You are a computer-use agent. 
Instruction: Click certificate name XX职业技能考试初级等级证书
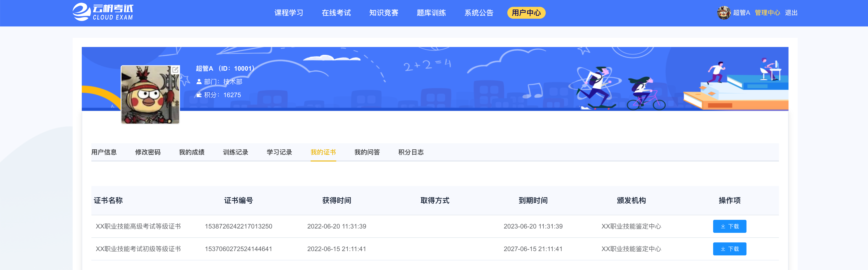pos(138,249)
